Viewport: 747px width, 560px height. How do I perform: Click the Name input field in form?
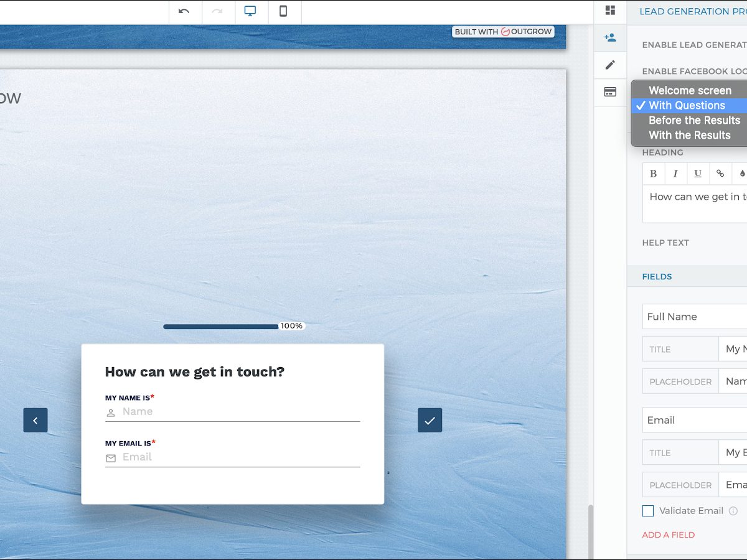240,412
